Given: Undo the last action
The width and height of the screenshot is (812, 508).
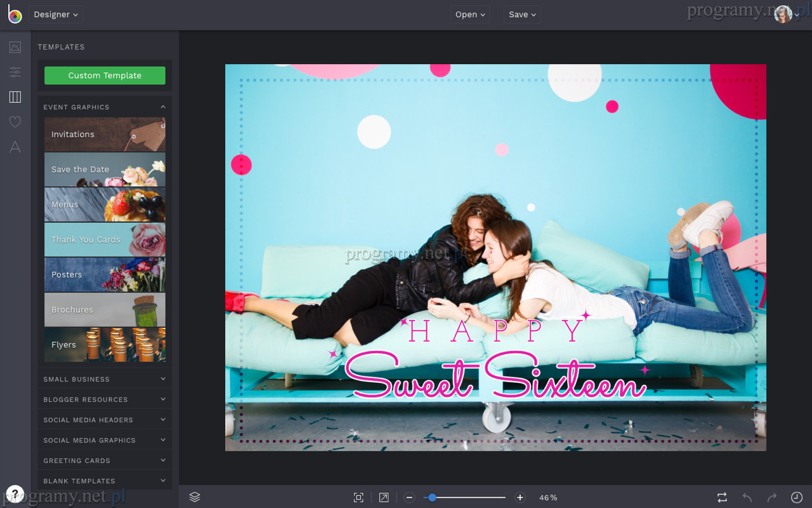Looking at the screenshot, I should (x=747, y=497).
